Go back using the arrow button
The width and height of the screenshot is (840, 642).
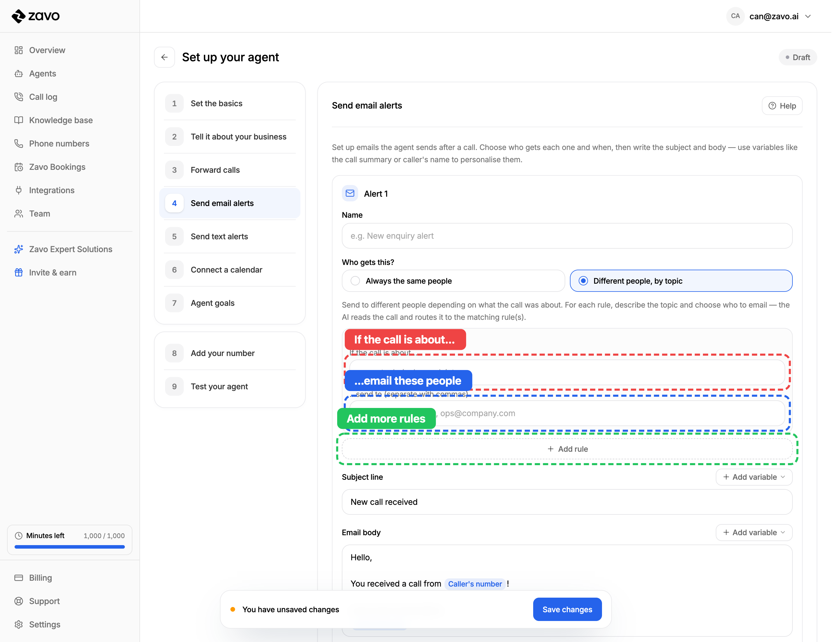(x=164, y=57)
